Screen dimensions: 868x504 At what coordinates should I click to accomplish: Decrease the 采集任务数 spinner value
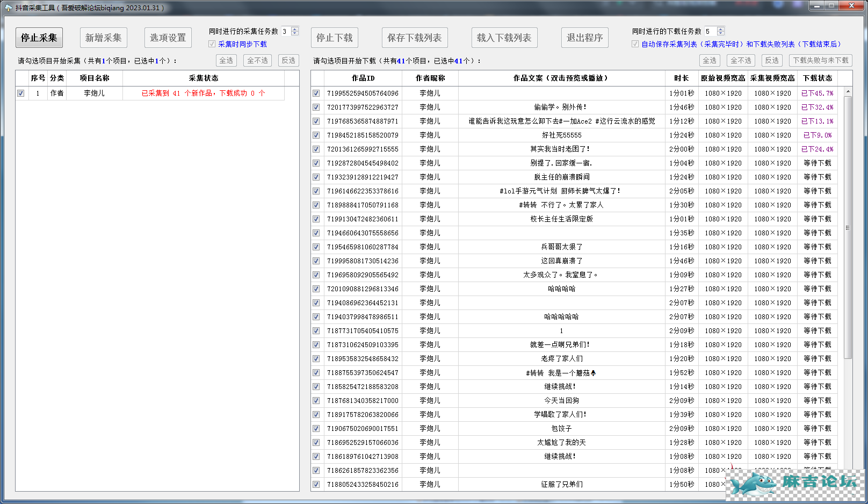click(x=295, y=33)
